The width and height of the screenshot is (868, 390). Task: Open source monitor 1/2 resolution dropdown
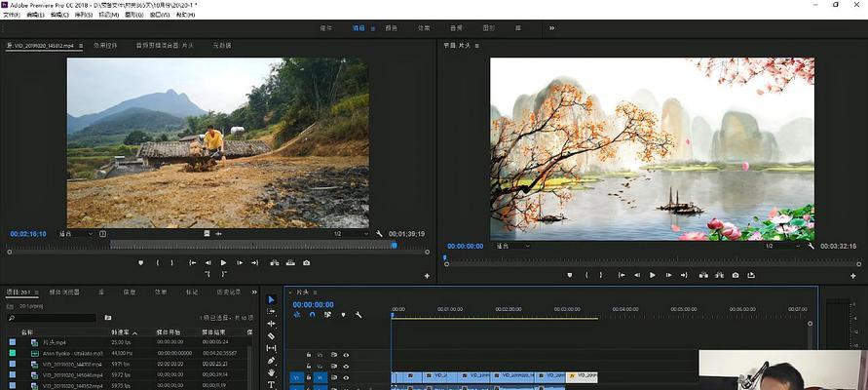click(351, 234)
